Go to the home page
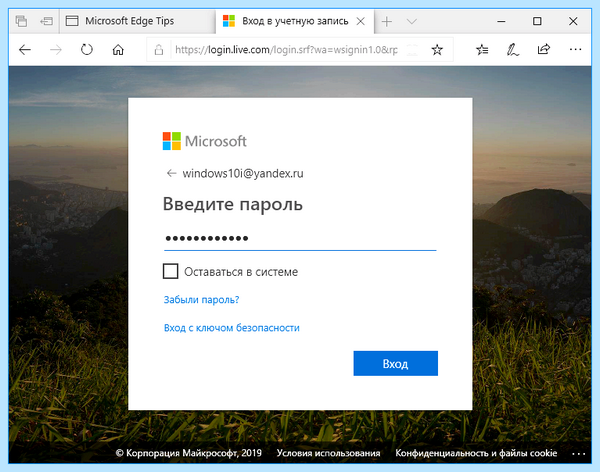The width and height of the screenshot is (600, 472). [x=118, y=50]
